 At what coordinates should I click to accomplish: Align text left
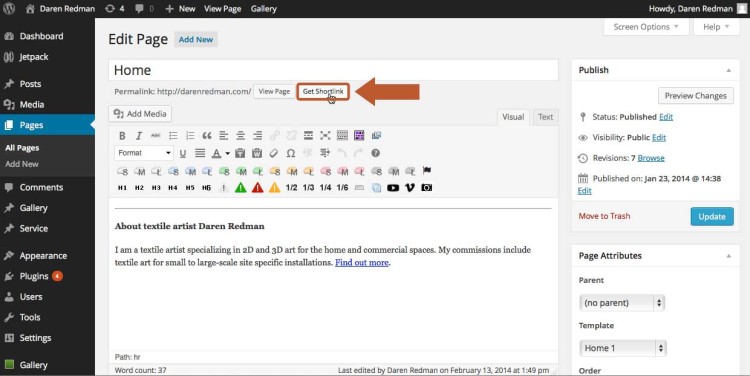click(223, 136)
